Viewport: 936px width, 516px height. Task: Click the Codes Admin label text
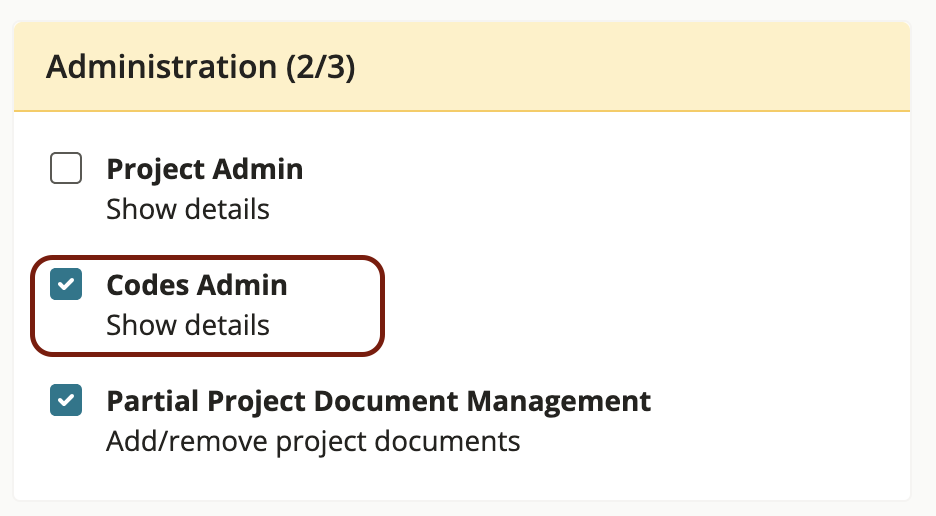[196, 285]
